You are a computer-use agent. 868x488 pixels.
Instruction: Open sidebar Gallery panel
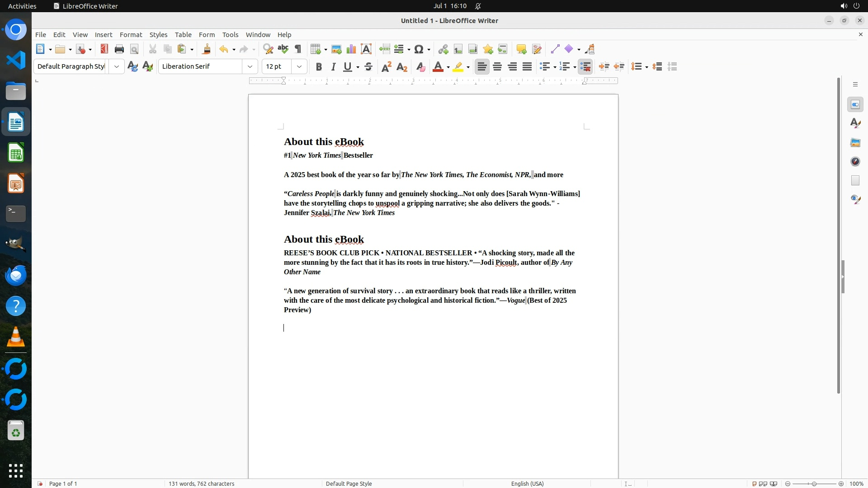click(x=855, y=142)
